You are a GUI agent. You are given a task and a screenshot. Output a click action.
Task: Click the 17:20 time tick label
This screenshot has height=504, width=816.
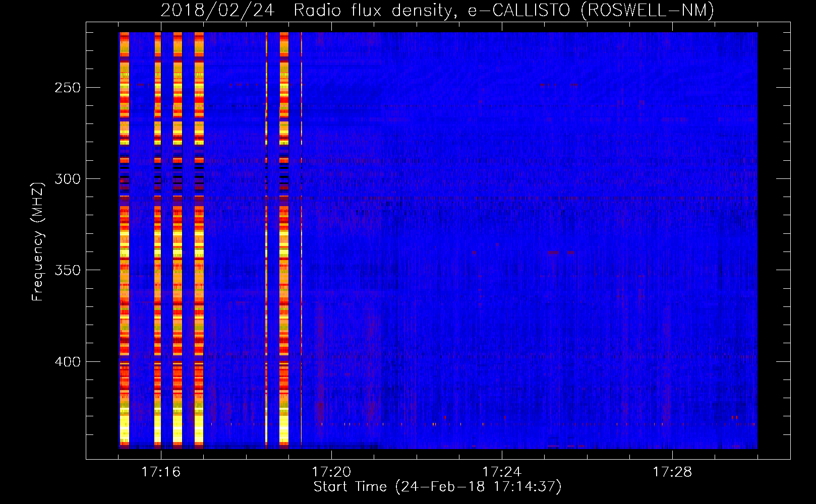click(331, 472)
